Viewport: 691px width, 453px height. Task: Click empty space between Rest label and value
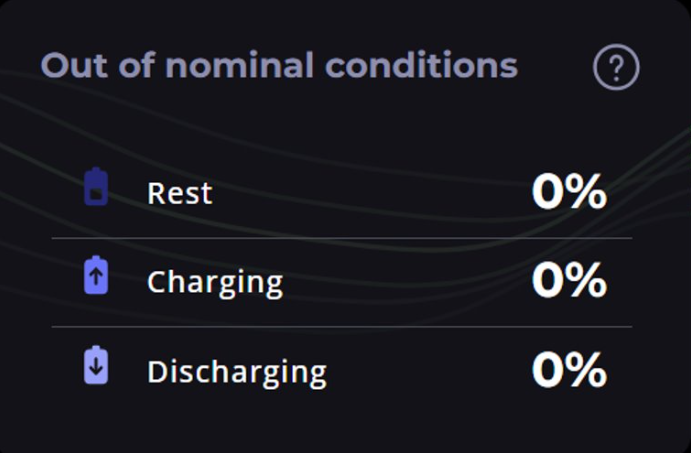pos(370,193)
